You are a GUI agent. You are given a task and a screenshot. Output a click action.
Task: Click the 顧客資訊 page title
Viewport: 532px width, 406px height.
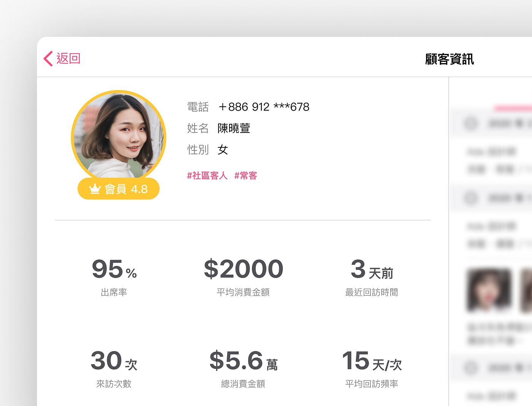coord(449,59)
